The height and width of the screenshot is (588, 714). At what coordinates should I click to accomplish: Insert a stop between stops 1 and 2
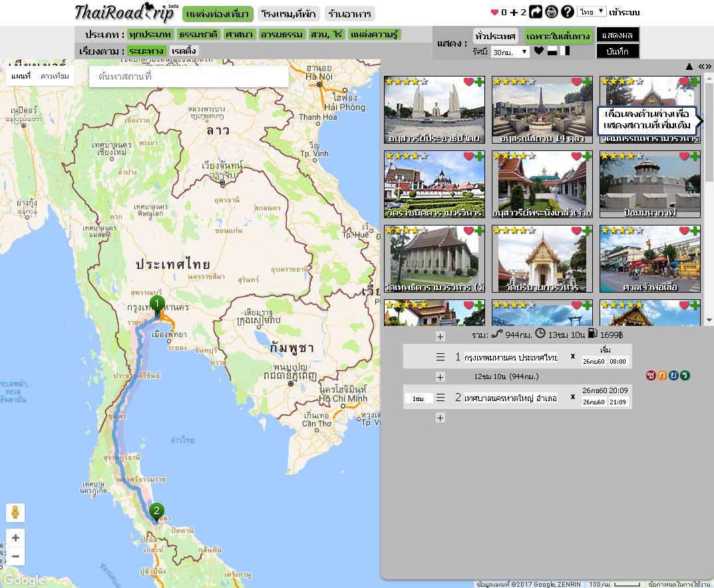coord(440,377)
